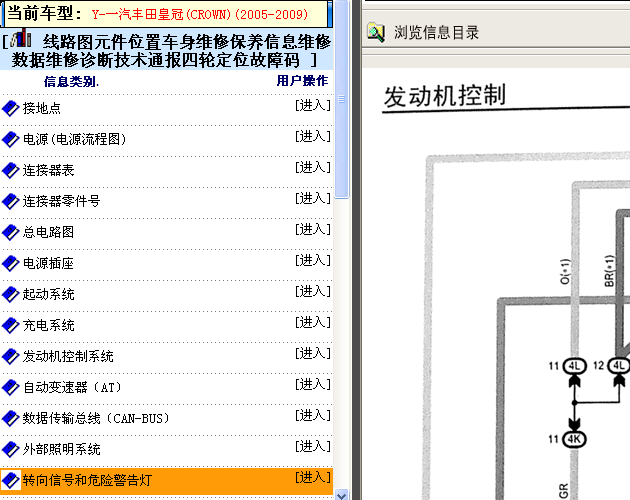Select the 外部照明系统 category text
The height and width of the screenshot is (500, 630).
[x=61, y=449]
